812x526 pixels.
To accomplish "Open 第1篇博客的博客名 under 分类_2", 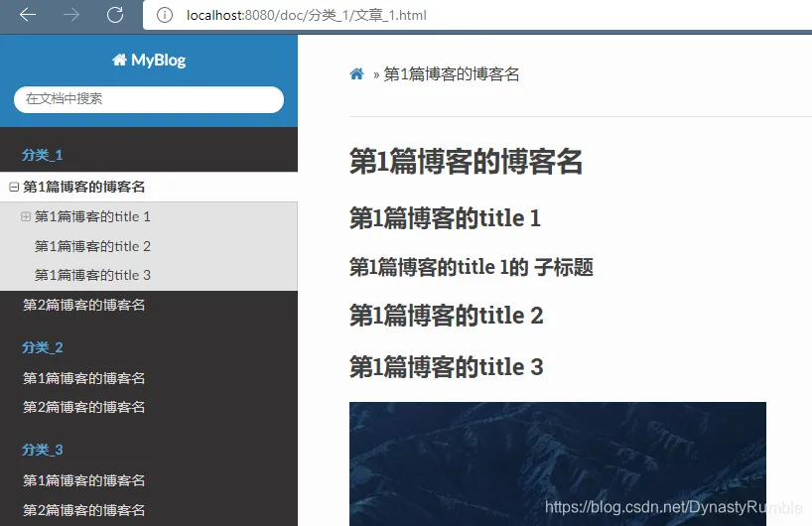I will (84, 378).
